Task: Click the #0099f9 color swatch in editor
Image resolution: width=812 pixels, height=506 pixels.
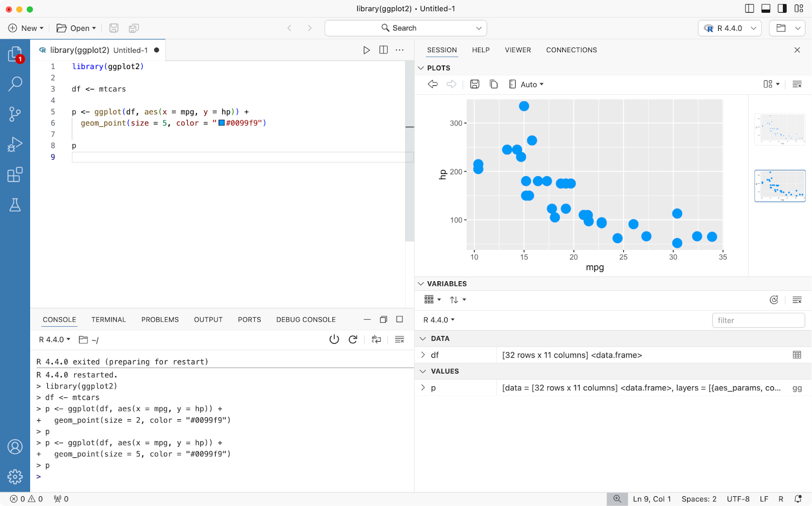Action: point(222,123)
